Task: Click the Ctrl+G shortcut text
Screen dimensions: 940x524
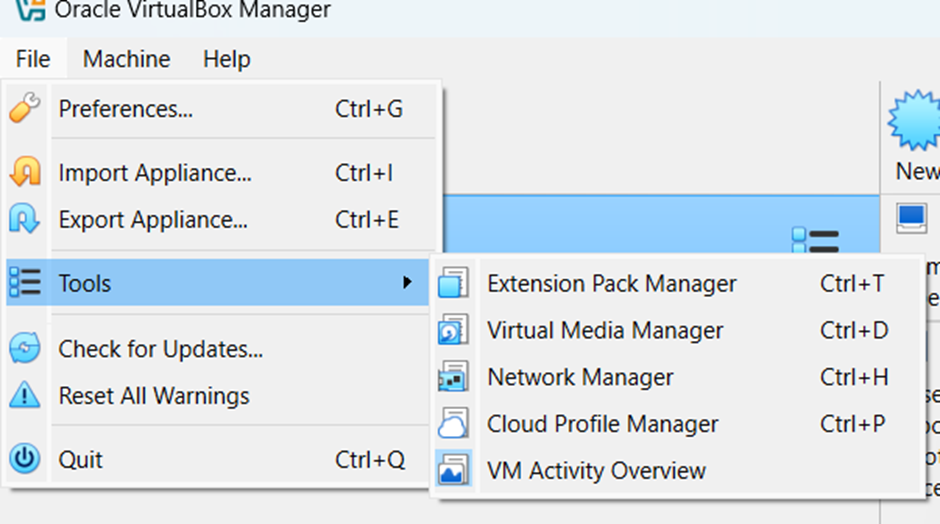Action: [369, 109]
